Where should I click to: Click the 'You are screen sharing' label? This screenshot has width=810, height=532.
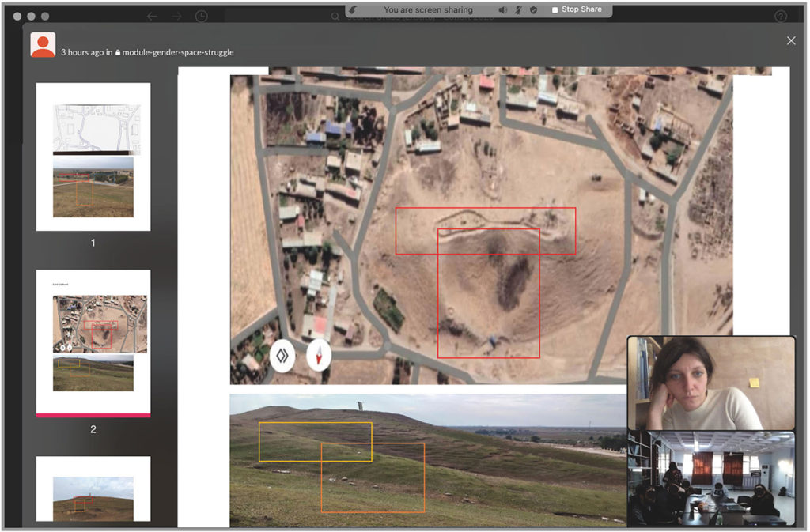click(x=428, y=9)
